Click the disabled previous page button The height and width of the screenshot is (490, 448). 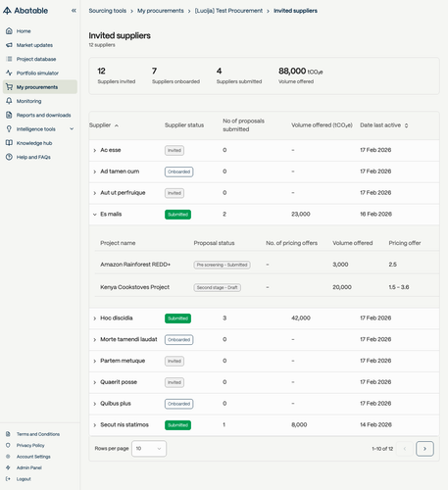coord(405,449)
